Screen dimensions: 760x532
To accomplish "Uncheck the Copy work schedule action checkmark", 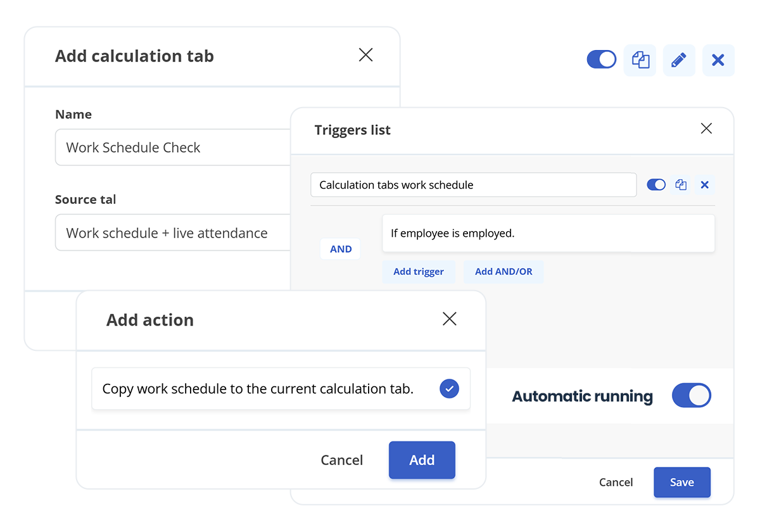I will point(449,388).
